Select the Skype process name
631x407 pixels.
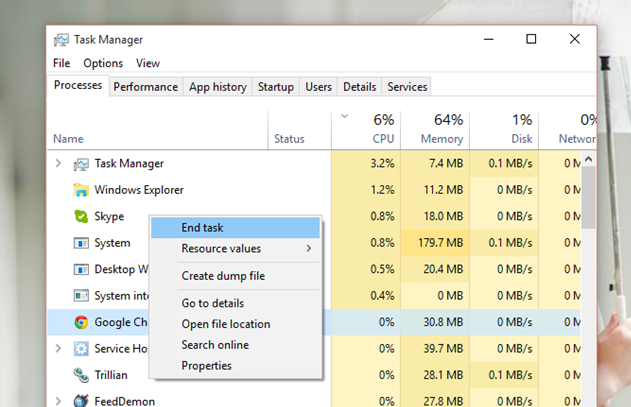[109, 217]
